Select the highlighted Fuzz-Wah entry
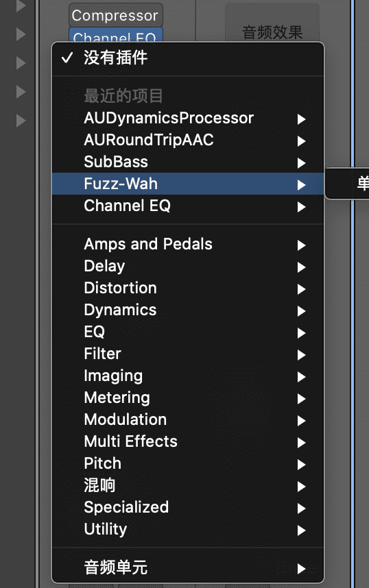 [188, 184]
